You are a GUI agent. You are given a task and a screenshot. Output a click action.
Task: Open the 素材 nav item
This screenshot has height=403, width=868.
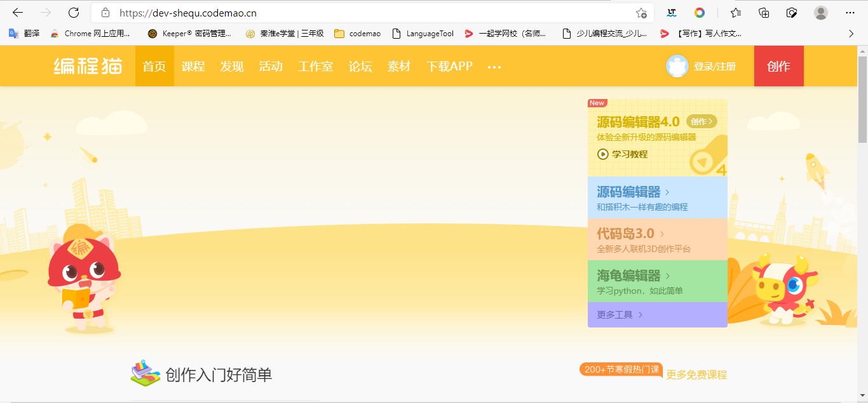point(399,66)
